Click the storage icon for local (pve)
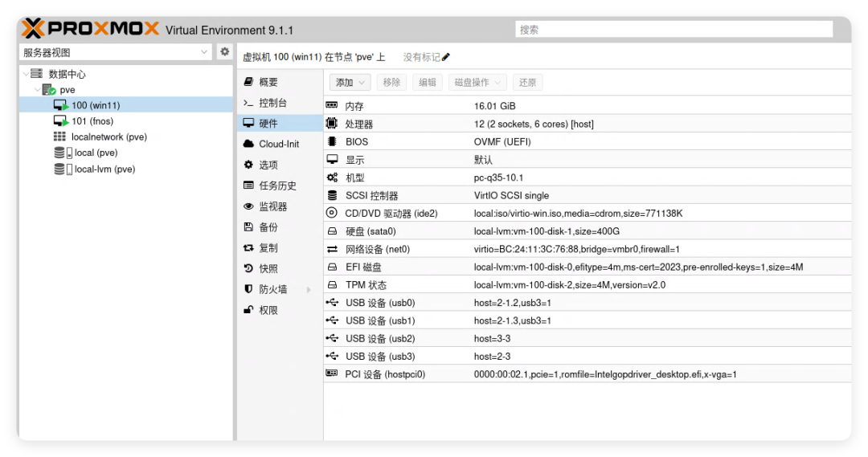The image size is (868, 457). [63, 153]
